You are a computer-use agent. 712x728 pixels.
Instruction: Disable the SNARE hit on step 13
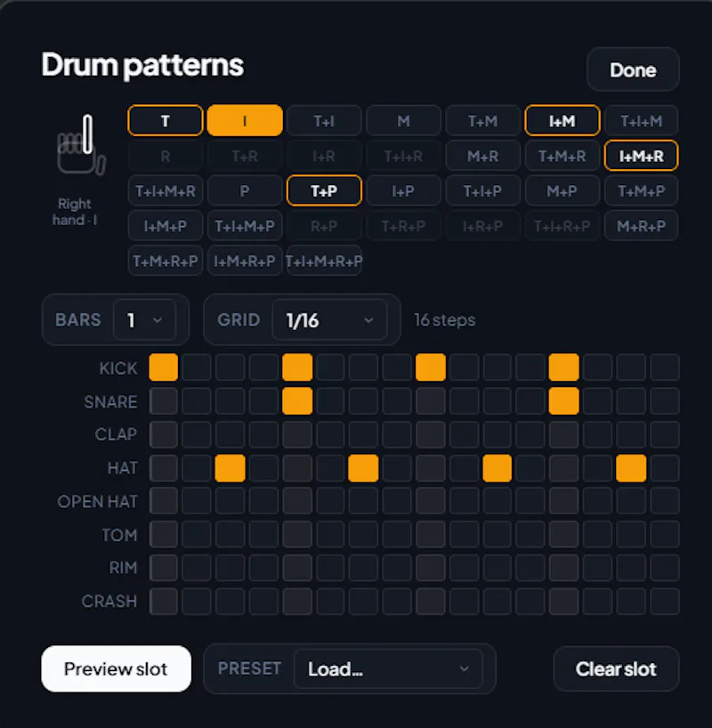[564, 400]
